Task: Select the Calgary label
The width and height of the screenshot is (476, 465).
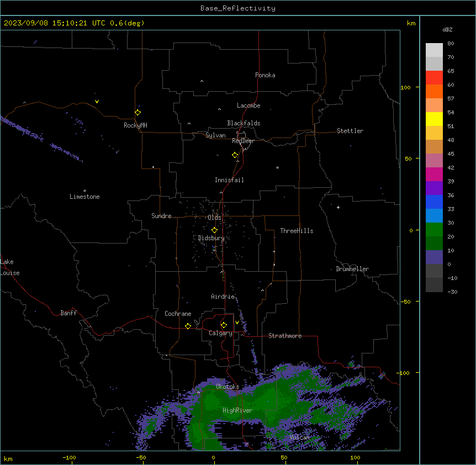Action: pos(220,333)
